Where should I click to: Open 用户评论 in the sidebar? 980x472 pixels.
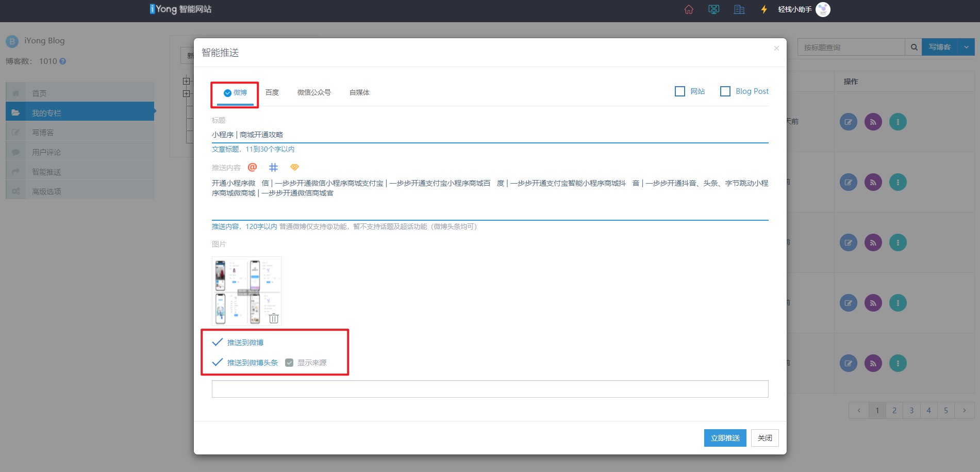[80, 152]
